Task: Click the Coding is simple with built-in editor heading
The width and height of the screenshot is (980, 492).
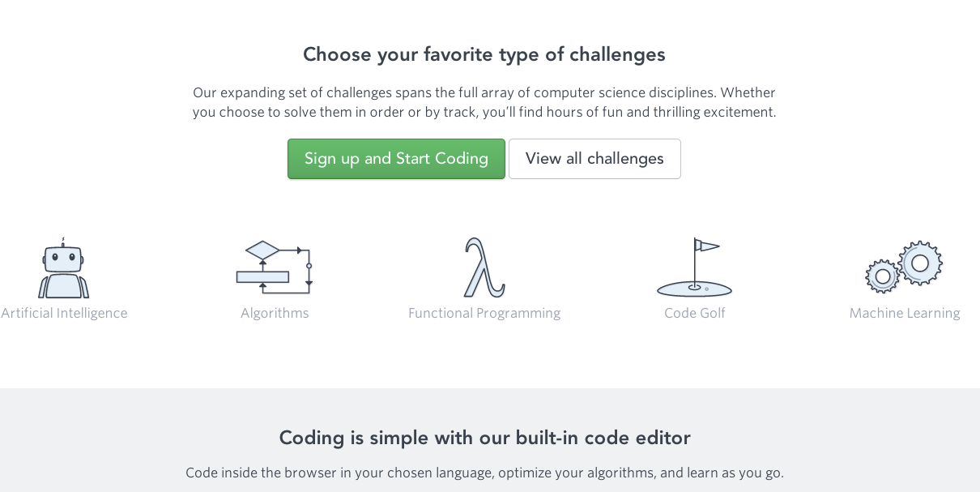Action: (x=484, y=438)
